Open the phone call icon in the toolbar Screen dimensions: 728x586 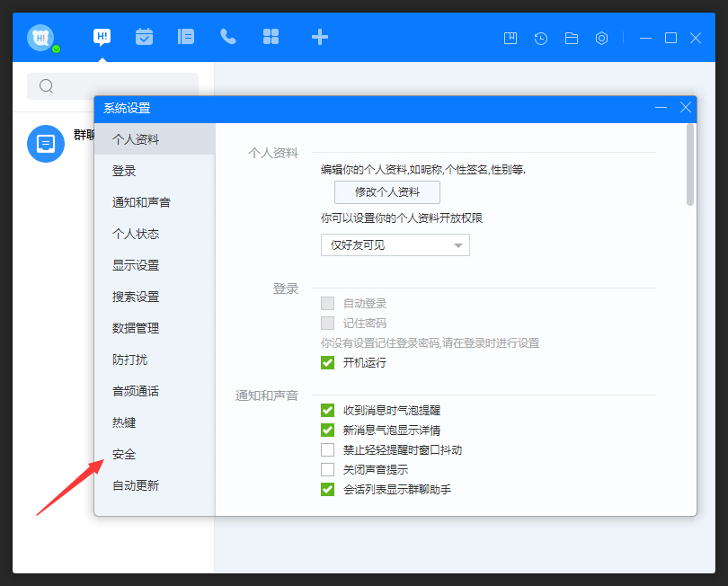(x=227, y=37)
